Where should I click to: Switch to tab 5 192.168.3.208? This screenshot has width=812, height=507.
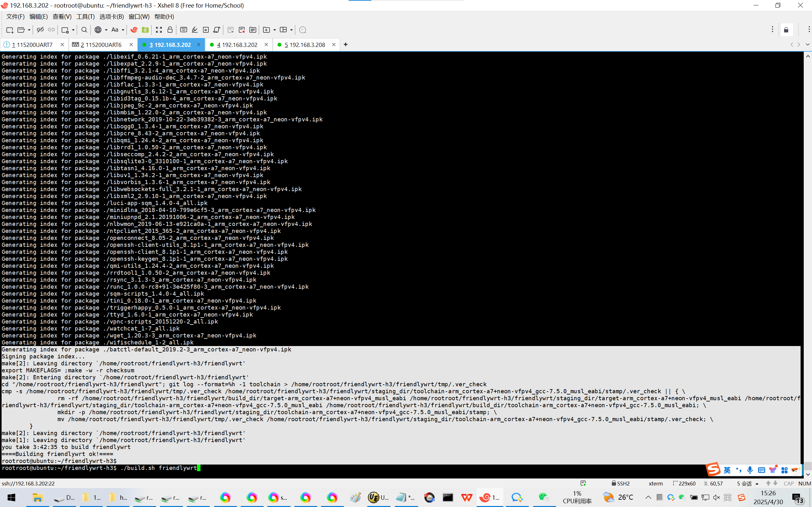pos(305,45)
